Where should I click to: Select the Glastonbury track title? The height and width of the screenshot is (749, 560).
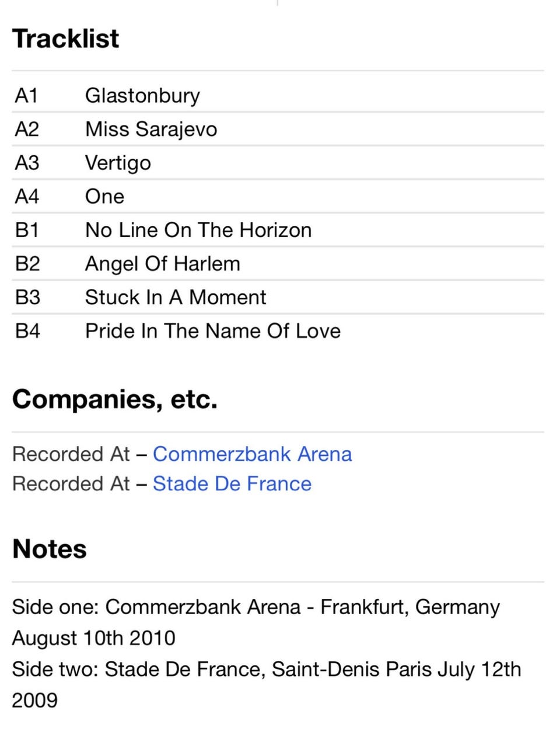(x=142, y=96)
